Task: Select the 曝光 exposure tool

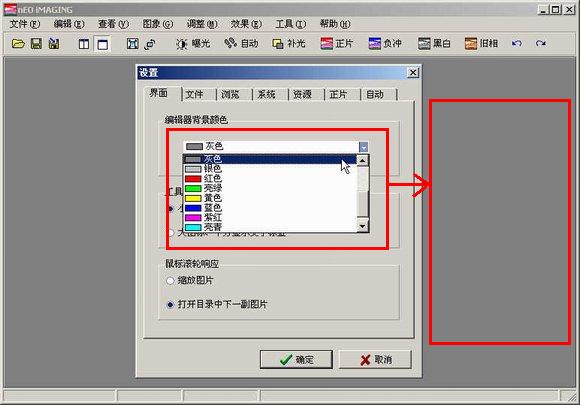Action: (193, 44)
